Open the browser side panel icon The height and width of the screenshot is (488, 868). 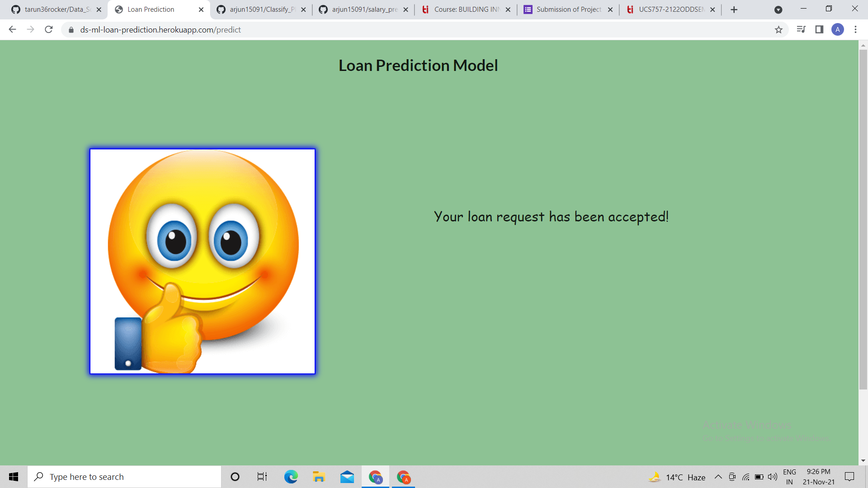tap(819, 29)
